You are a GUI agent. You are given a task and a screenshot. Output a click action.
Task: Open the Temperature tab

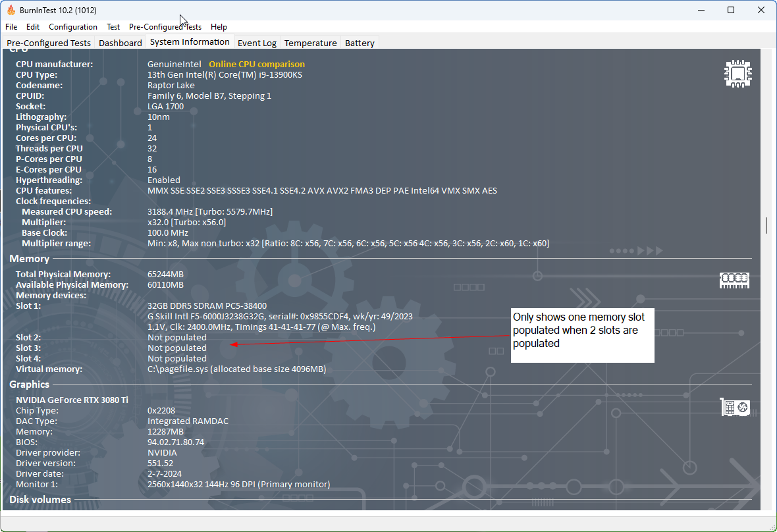(310, 43)
